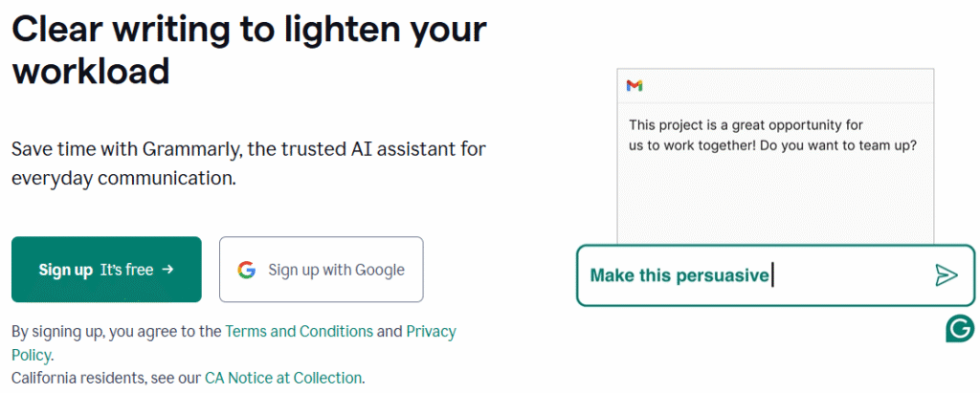
Task: Click the email mockup header bar
Action: [775, 86]
